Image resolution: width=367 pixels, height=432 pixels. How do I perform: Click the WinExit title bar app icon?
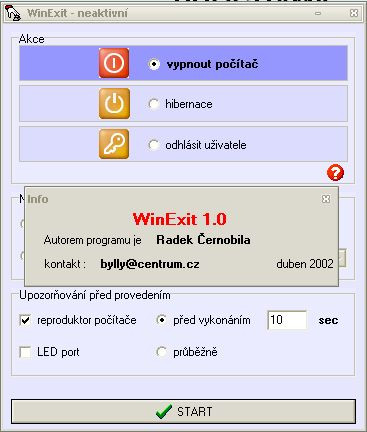pos(13,13)
